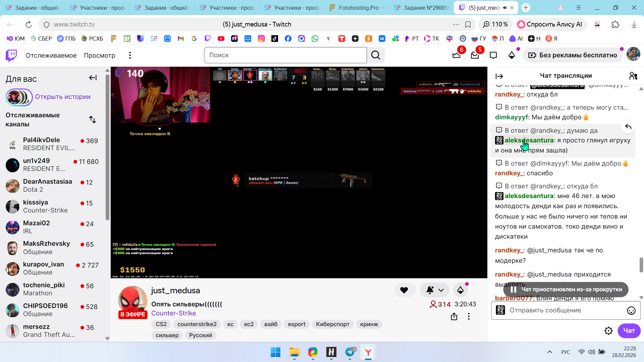
Task: Toggle follow heart for just_medusa
Action: 404,290
